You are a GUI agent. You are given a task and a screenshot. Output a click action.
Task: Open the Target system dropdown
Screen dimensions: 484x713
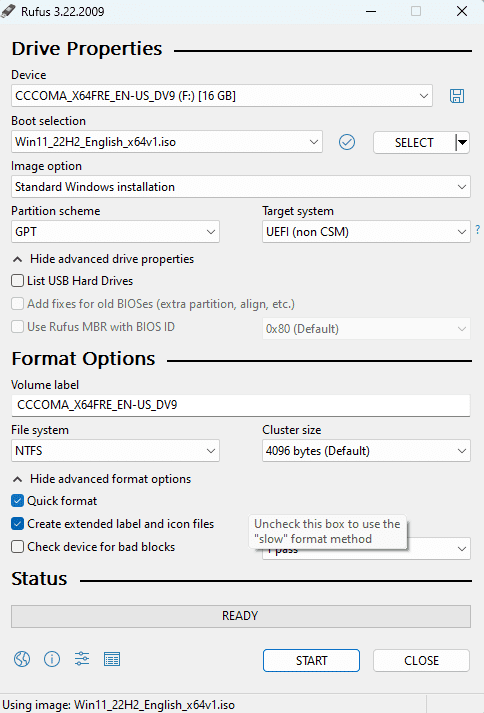(366, 232)
